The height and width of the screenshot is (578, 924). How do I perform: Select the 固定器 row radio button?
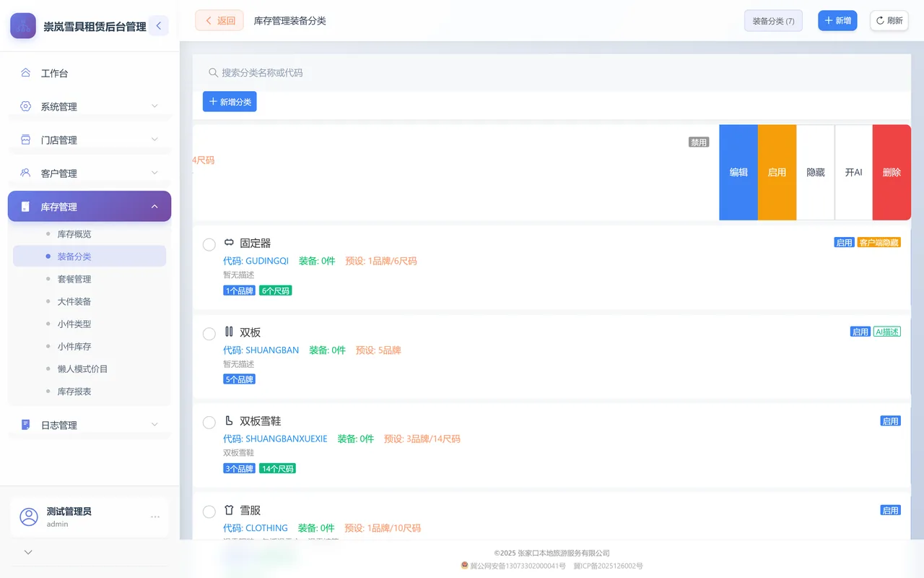tap(209, 244)
